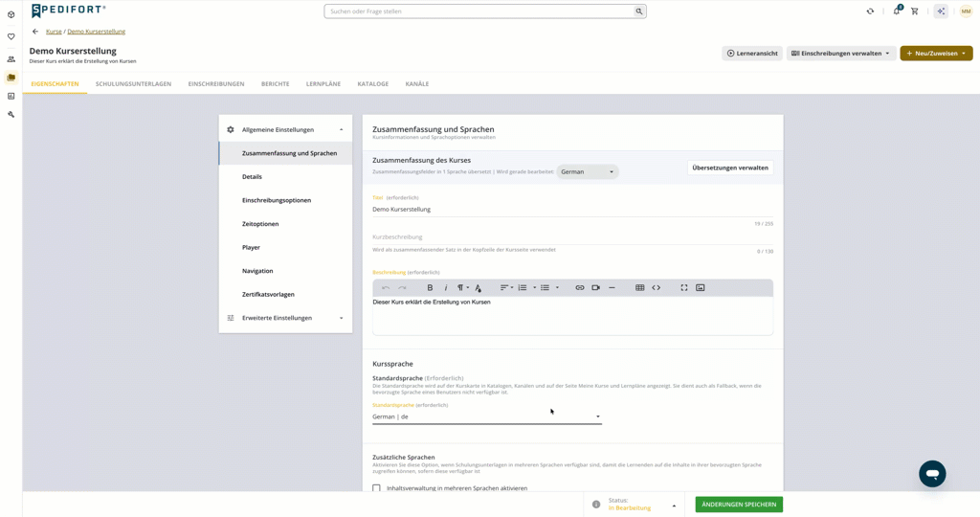
Task: Insert a horizontal line
Action: (612, 287)
